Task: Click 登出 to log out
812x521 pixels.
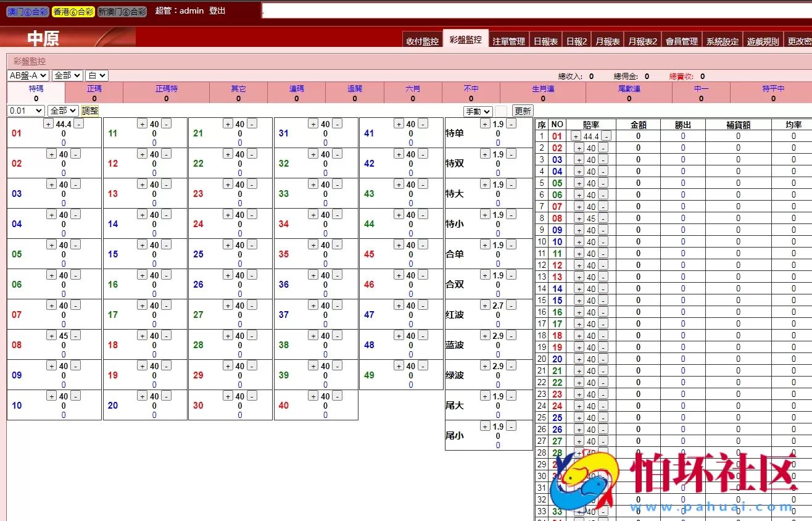Action: pyautogui.click(x=213, y=11)
